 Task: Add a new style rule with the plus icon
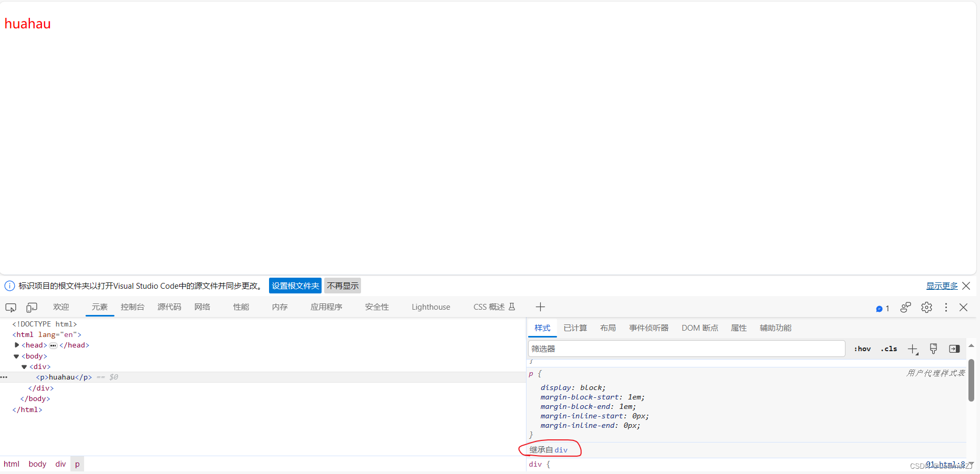pos(912,349)
